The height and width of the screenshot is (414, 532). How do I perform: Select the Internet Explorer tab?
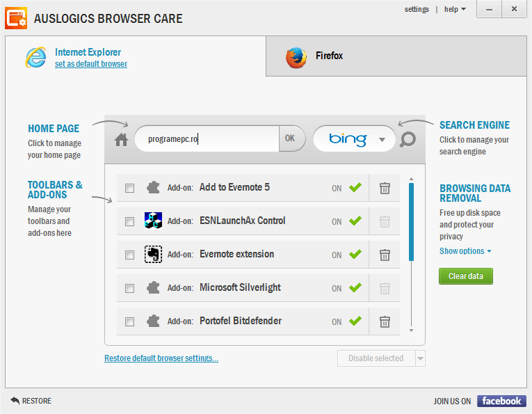[x=136, y=56]
